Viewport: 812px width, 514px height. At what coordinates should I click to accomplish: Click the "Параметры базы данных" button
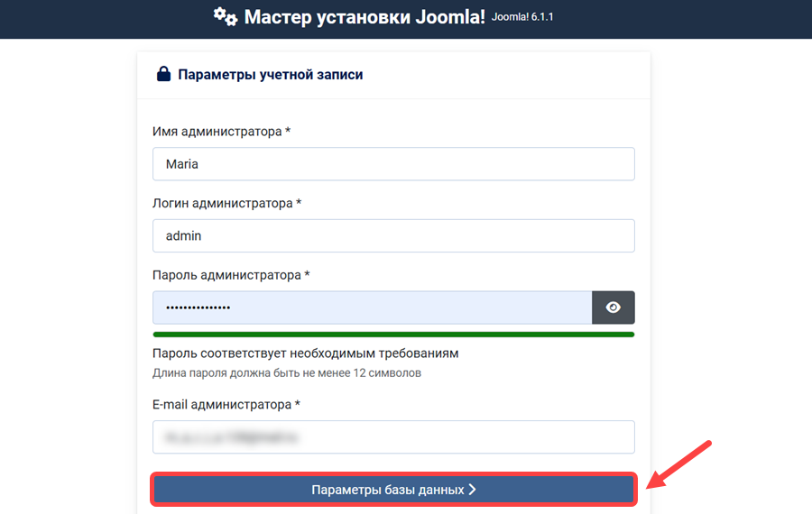coord(393,490)
